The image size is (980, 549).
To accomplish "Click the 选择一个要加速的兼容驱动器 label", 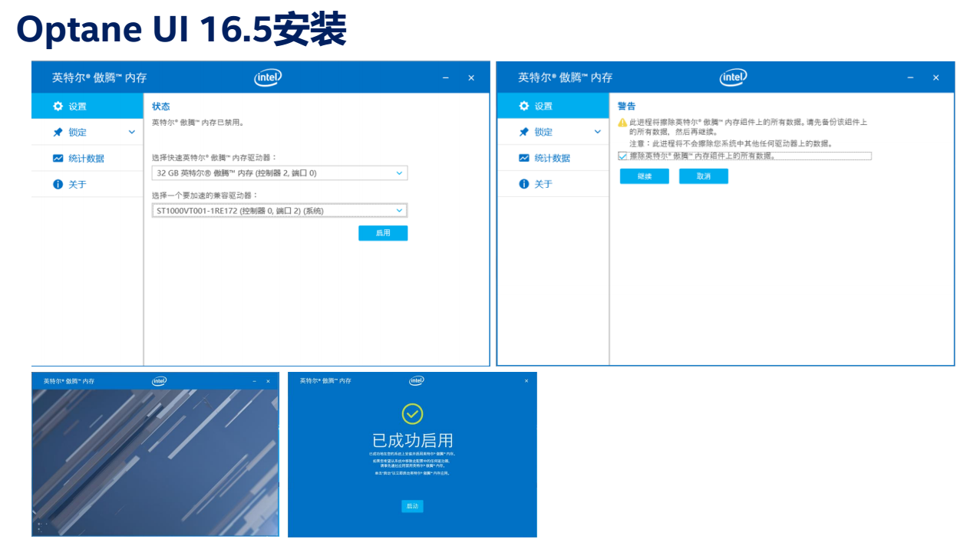I will pos(205,196).
